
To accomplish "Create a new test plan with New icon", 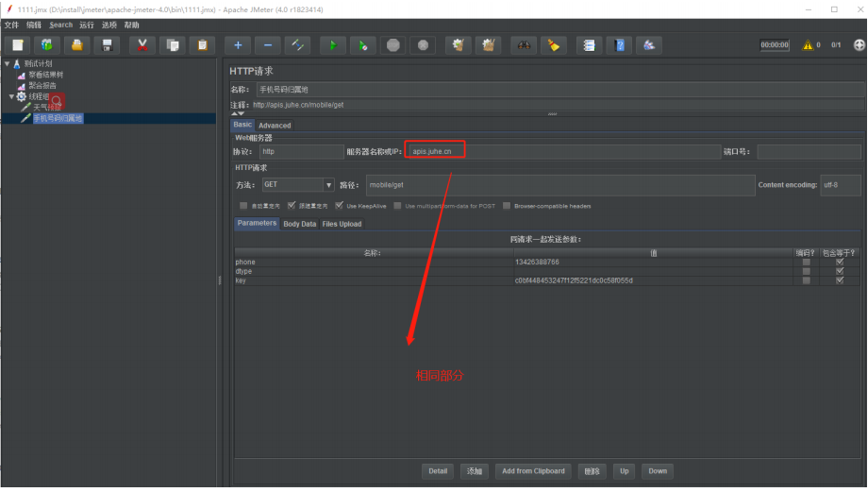I will point(18,45).
